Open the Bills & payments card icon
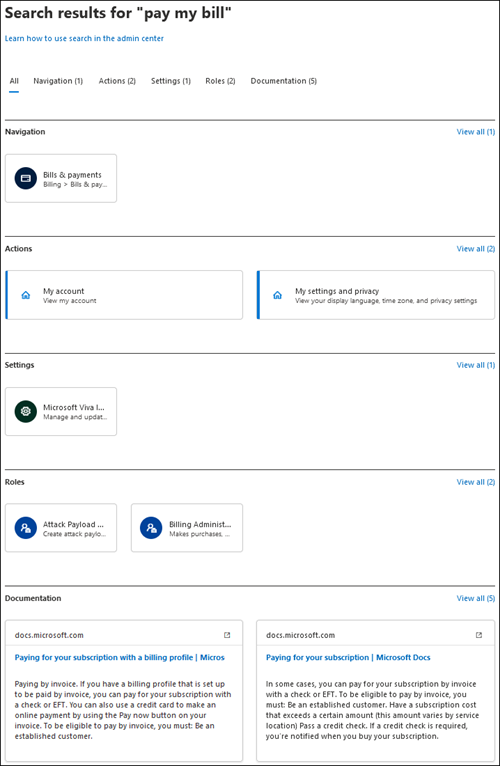Viewport: 500px width, 766px height. click(x=26, y=178)
